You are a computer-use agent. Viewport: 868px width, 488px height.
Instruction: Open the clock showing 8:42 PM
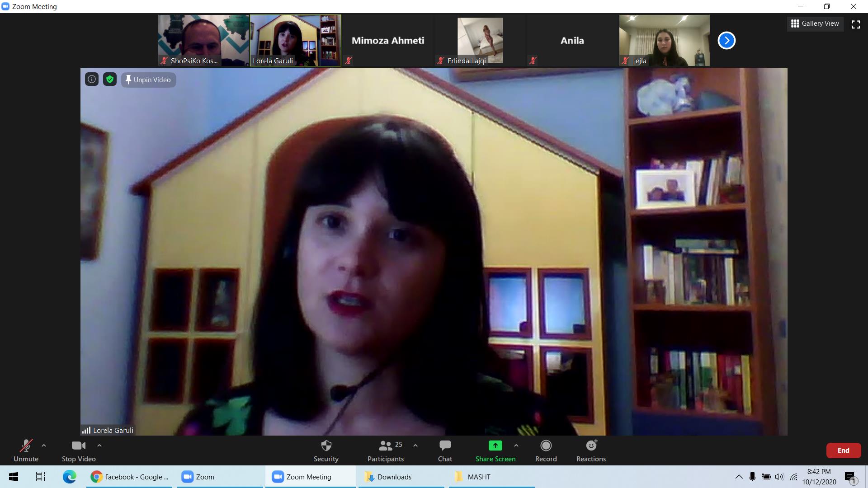pos(819,477)
